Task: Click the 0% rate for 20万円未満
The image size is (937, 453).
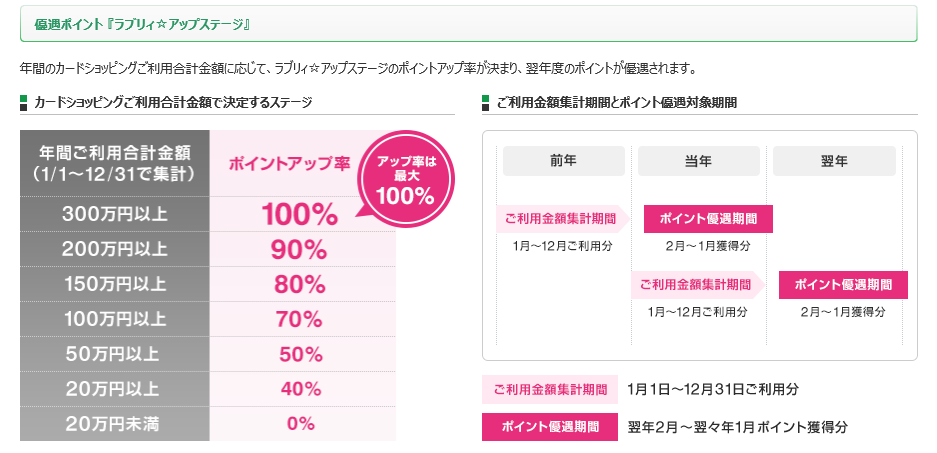Action: coord(301,424)
